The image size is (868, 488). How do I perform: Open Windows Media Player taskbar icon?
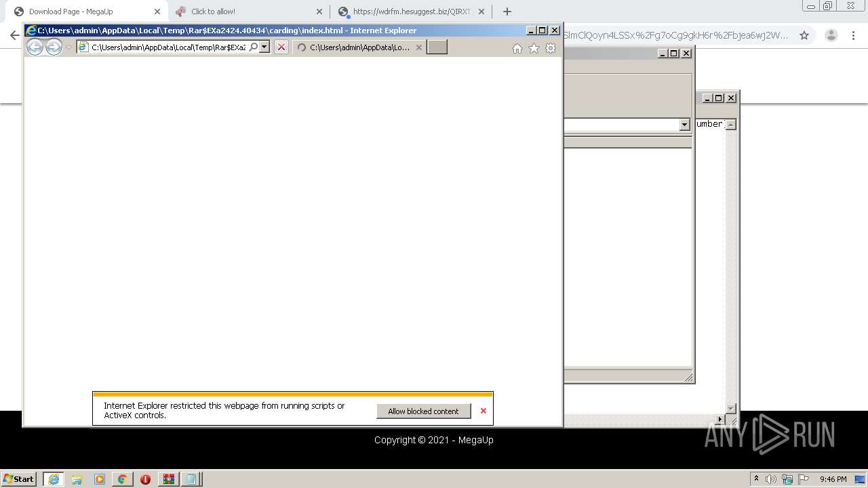pyautogui.click(x=100, y=479)
